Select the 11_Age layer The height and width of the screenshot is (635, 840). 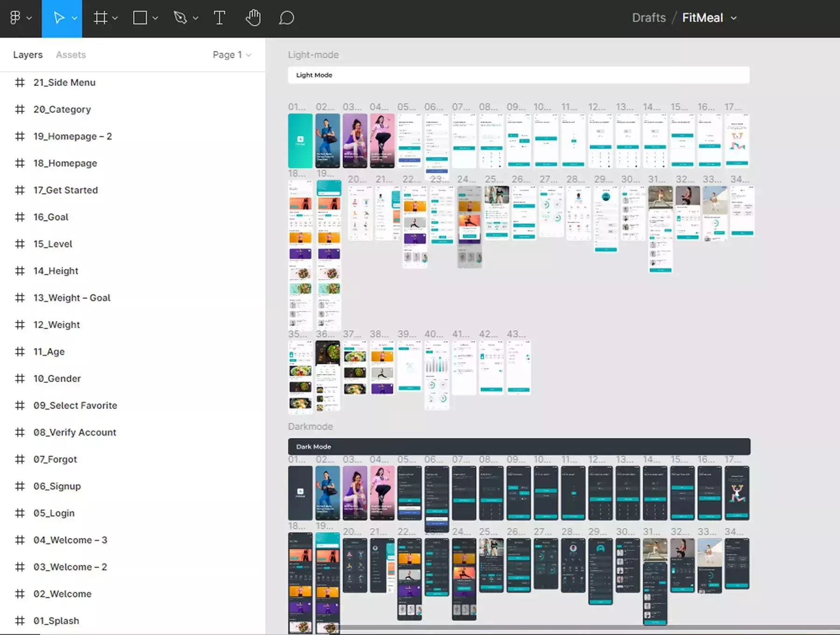point(133,352)
